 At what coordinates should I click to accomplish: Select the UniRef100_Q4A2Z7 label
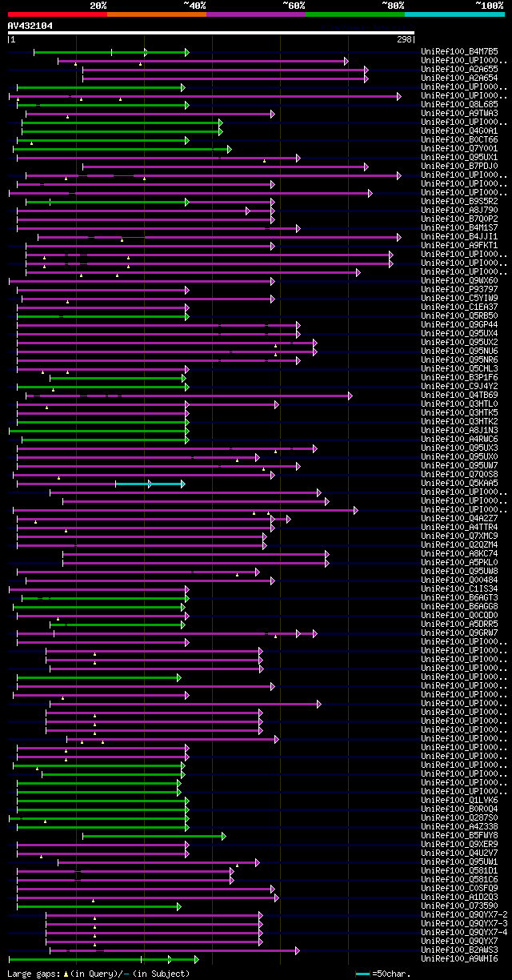459,519
